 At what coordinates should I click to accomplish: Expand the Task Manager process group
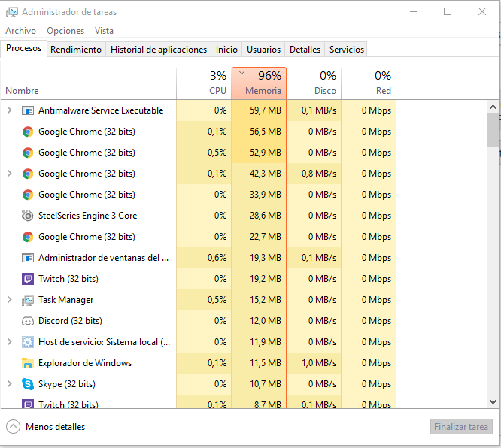pos(10,300)
